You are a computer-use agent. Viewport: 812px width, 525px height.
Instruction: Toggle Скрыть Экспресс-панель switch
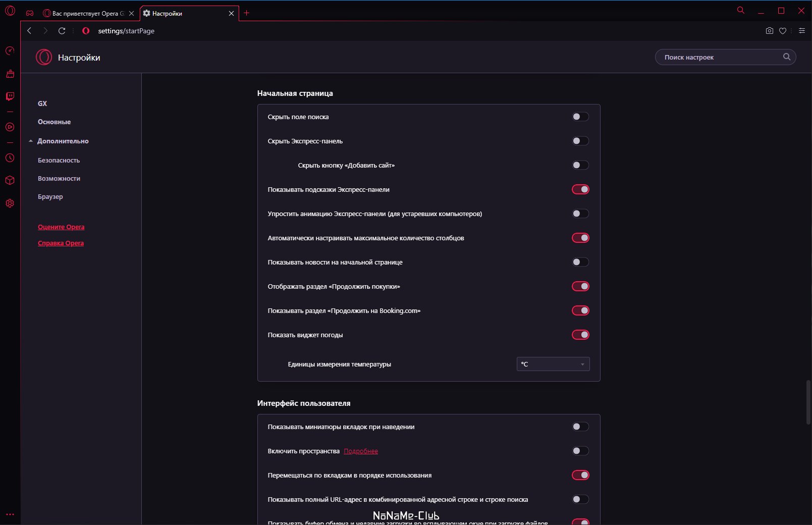tap(580, 141)
